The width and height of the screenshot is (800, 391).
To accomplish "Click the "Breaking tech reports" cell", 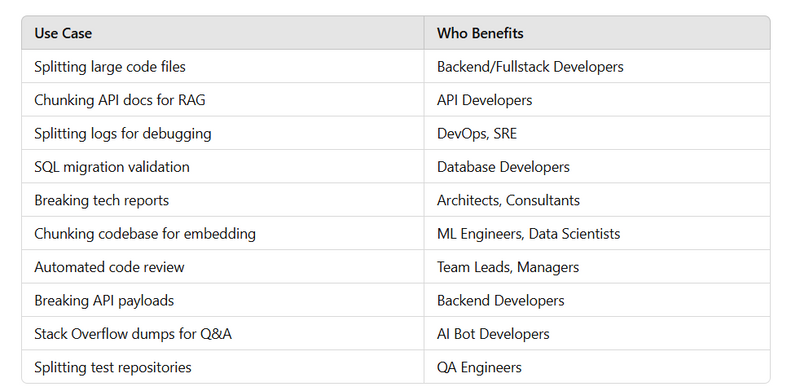I will click(222, 200).
